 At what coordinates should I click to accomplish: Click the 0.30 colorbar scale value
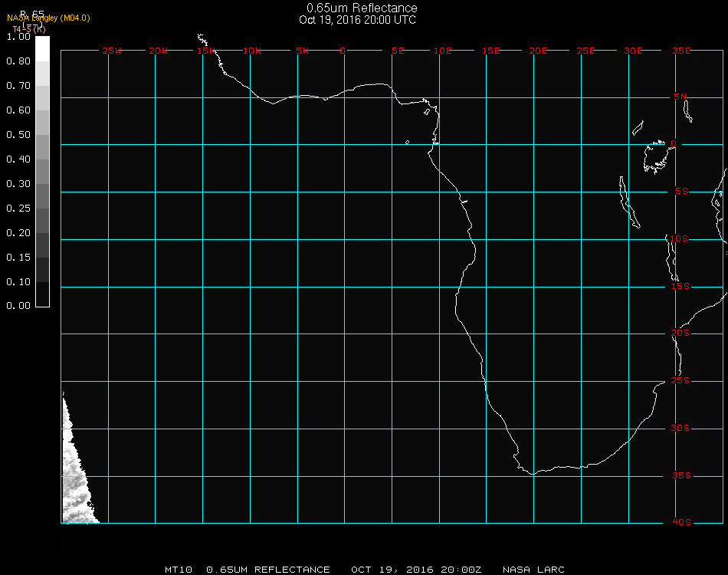(18, 184)
